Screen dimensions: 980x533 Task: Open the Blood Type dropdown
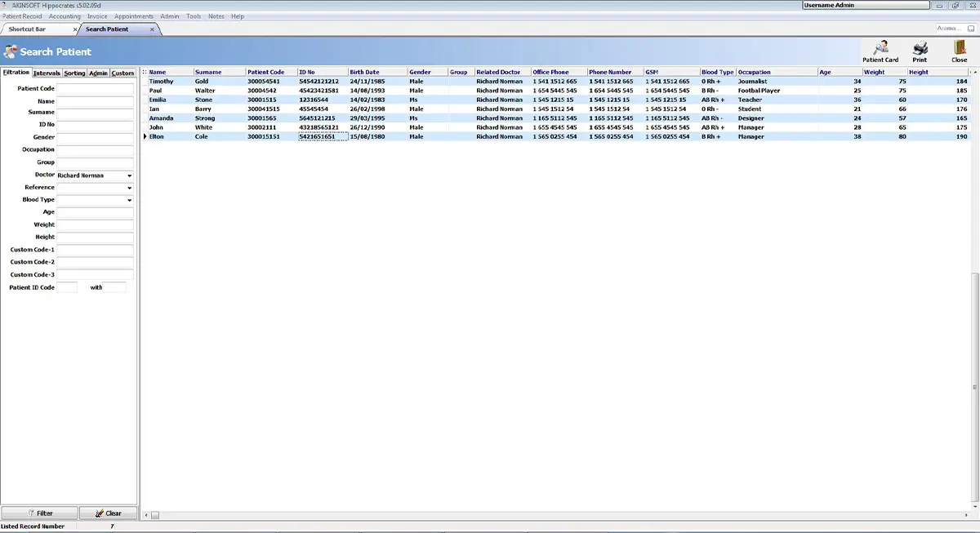[129, 200]
